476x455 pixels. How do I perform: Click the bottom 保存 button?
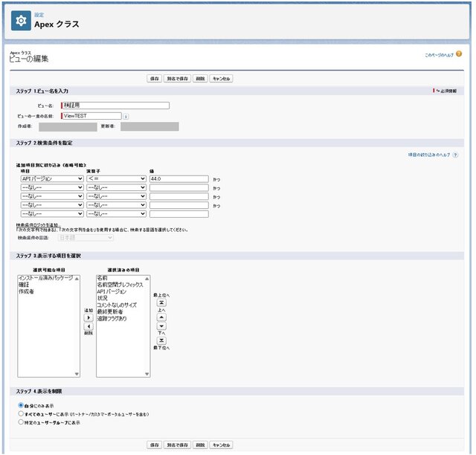pyautogui.click(x=155, y=445)
